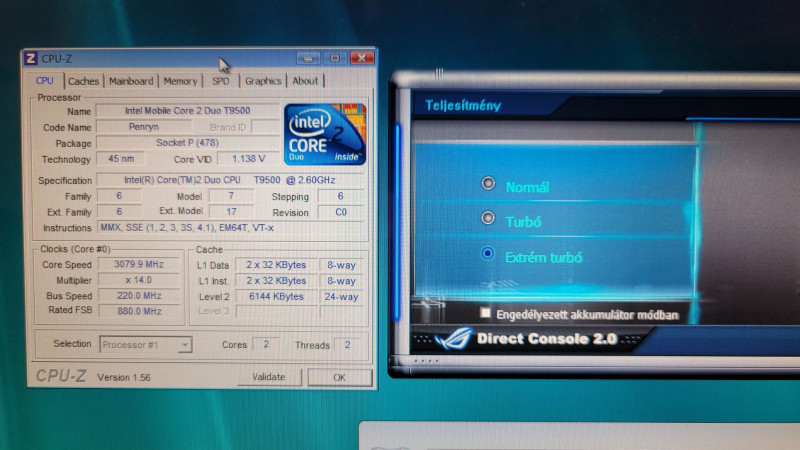The width and height of the screenshot is (800, 450).
Task: Open the Graphics tab
Action: coord(263,81)
